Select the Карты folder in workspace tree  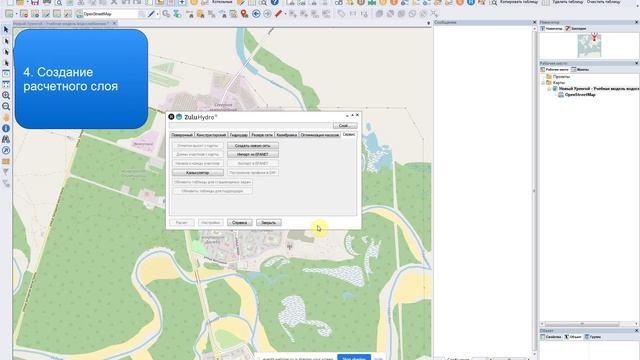tap(556, 82)
